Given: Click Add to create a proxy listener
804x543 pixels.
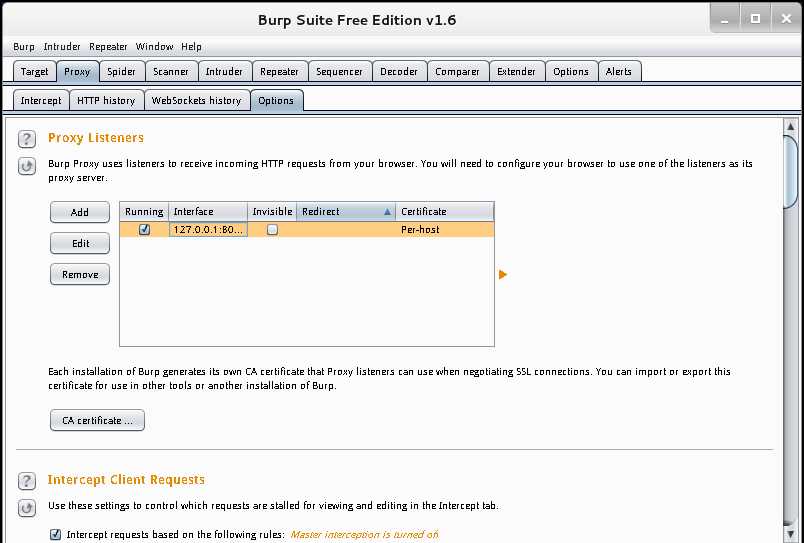Looking at the screenshot, I should coord(80,212).
